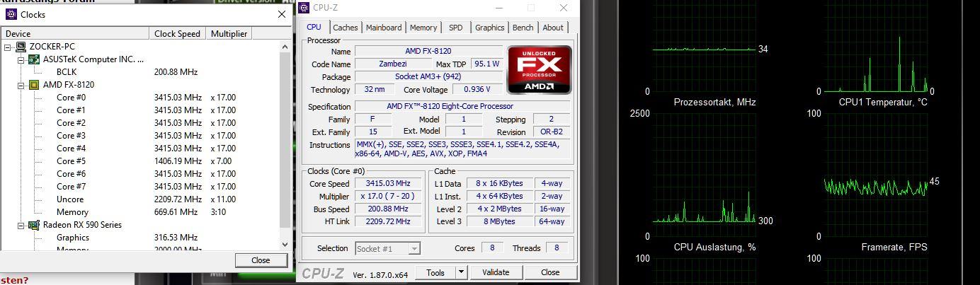Click the 3:10 memory multiplier value
The height and width of the screenshot is (285, 980).
click(x=218, y=212)
